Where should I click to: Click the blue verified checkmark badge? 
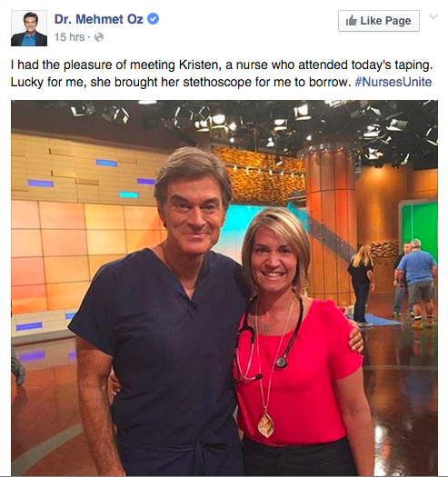click(153, 19)
